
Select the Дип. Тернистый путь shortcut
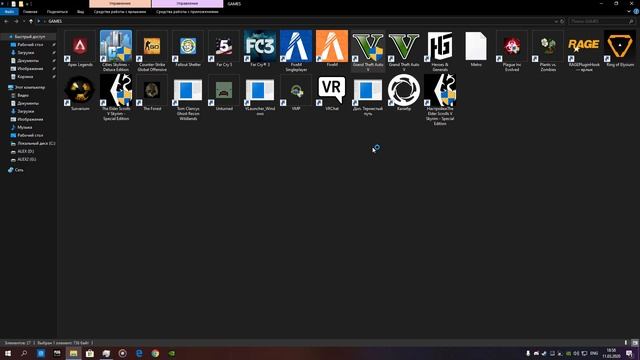368,95
